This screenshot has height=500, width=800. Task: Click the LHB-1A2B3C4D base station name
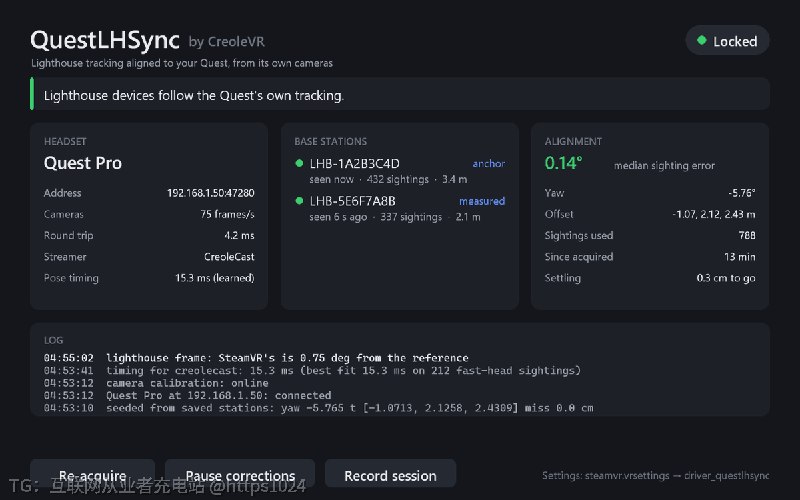(355, 164)
